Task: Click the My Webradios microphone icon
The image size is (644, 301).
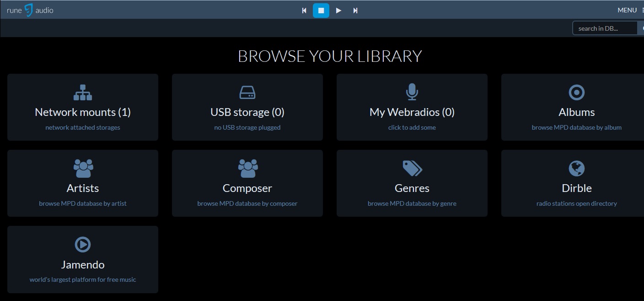Action: (x=412, y=92)
